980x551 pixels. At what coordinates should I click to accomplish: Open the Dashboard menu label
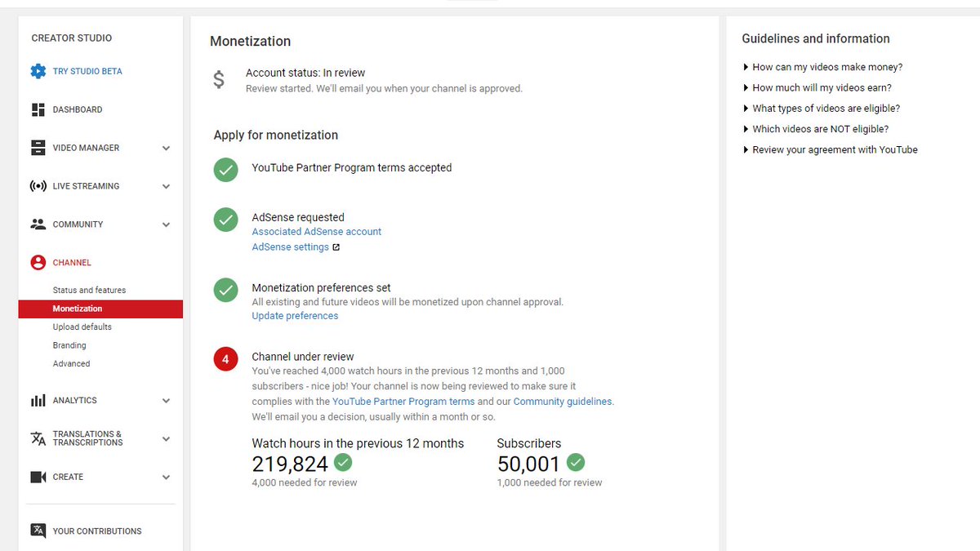[78, 109]
